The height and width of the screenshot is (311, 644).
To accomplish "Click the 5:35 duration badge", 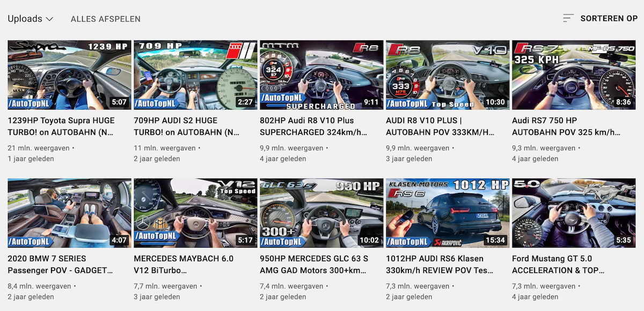I will 624,240.
